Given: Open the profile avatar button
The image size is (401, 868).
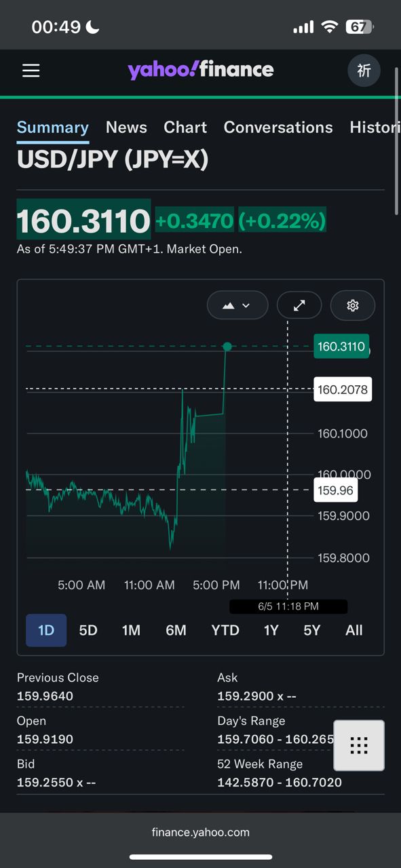Looking at the screenshot, I should point(364,71).
